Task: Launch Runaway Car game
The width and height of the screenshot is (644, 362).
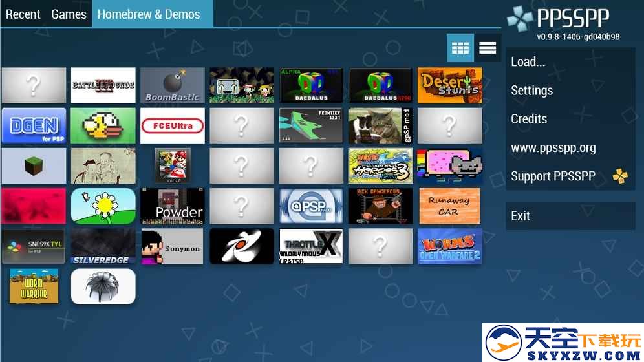Action: 450,206
